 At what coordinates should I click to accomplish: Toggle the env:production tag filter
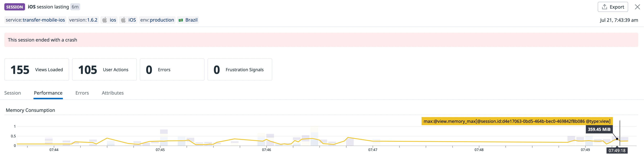point(157,20)
